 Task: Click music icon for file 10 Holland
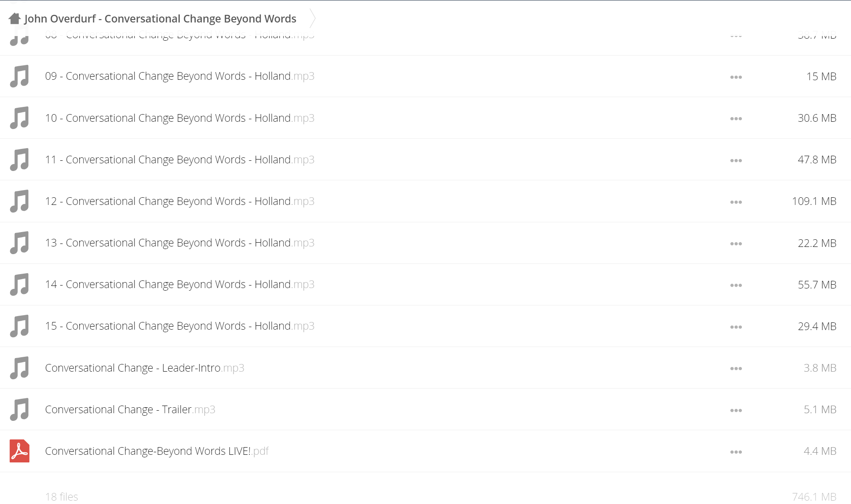coord(20,118)
